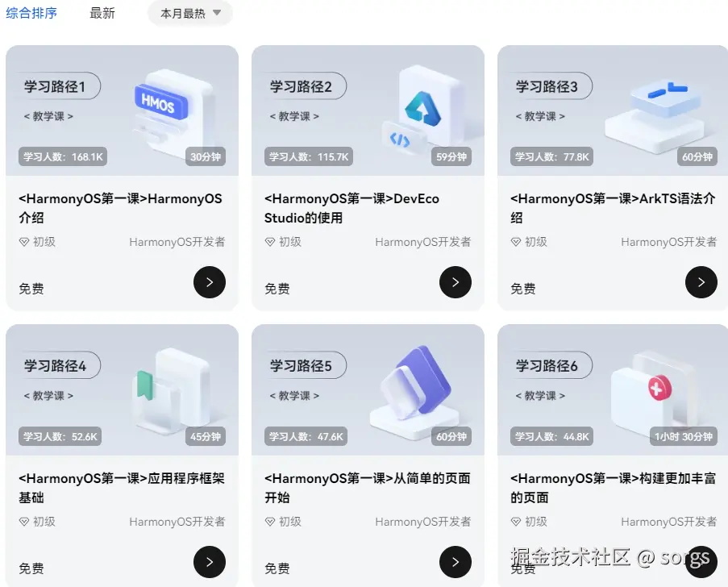Click the 初级 level icon on DevEco Studio card
Image resolution: width=728 pixels, height=587 pixels.
270,242
